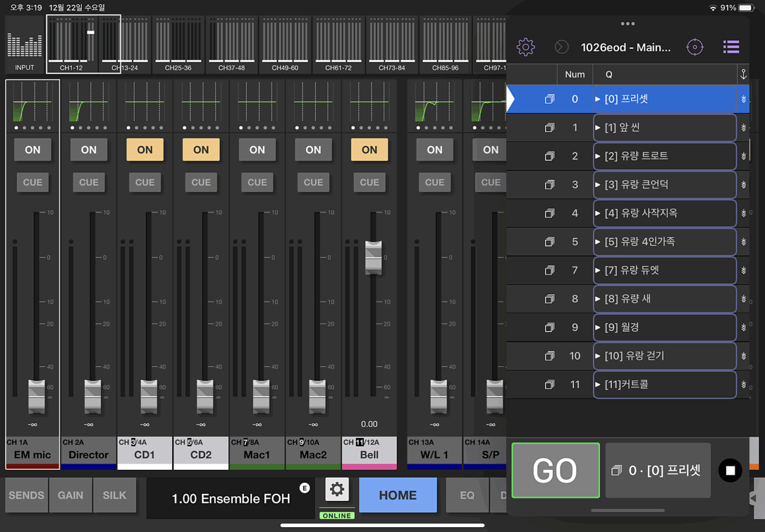Viewport: 765px width, 532px height.
Task: Tap the down-chevron icon on cue 0 row
Action: pos(743,99)
